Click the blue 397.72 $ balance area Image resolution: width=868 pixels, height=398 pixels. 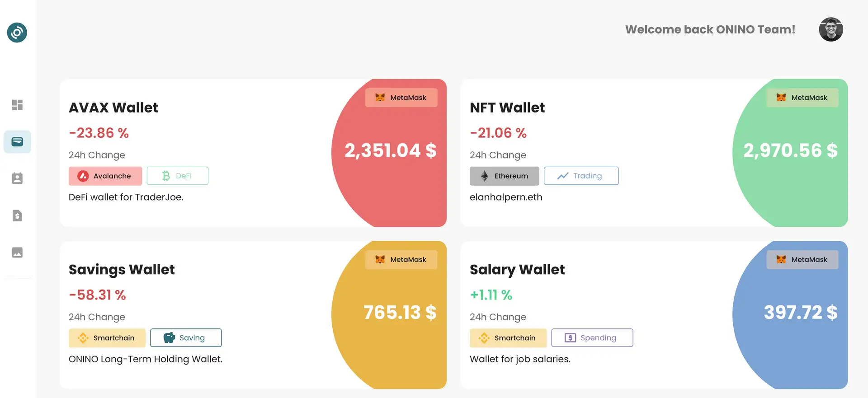click(800, 313)
